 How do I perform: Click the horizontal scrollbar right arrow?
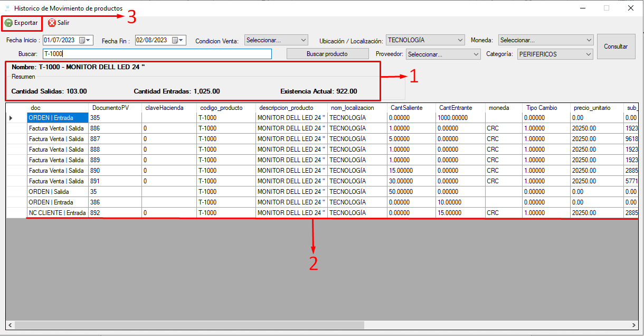[634, 325]
